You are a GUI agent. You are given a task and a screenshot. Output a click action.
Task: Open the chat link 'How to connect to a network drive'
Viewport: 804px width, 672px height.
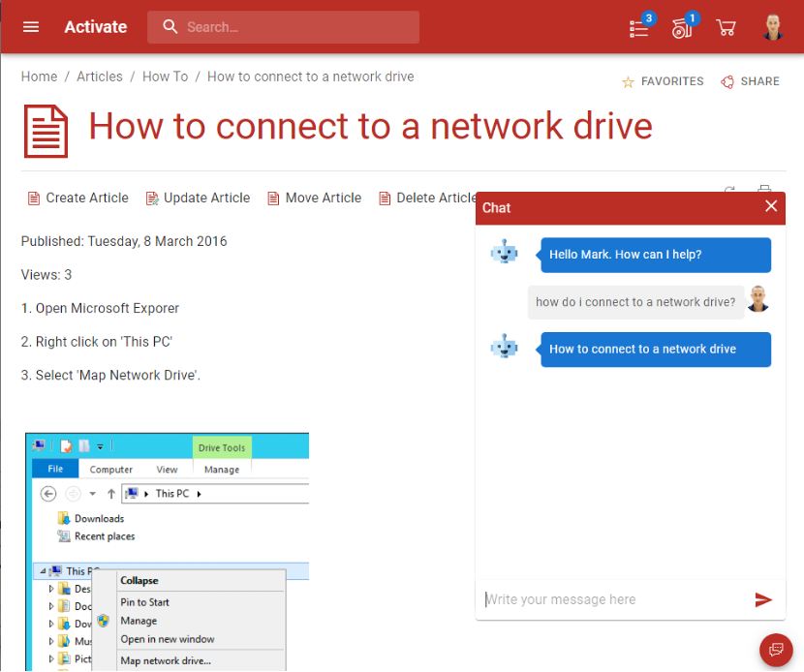point(642,349)
